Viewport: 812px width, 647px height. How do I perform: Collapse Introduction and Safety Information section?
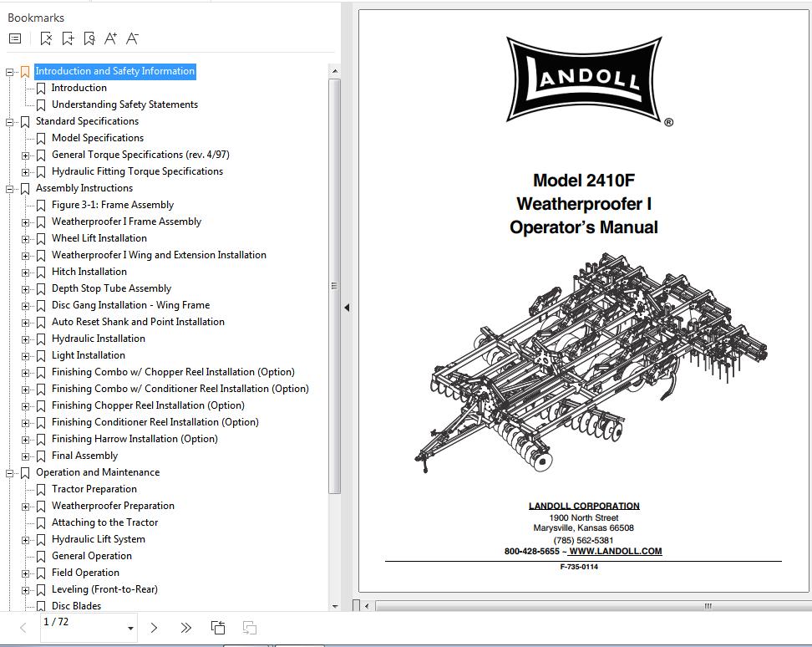pyautogui.click(x=9, y=72)
